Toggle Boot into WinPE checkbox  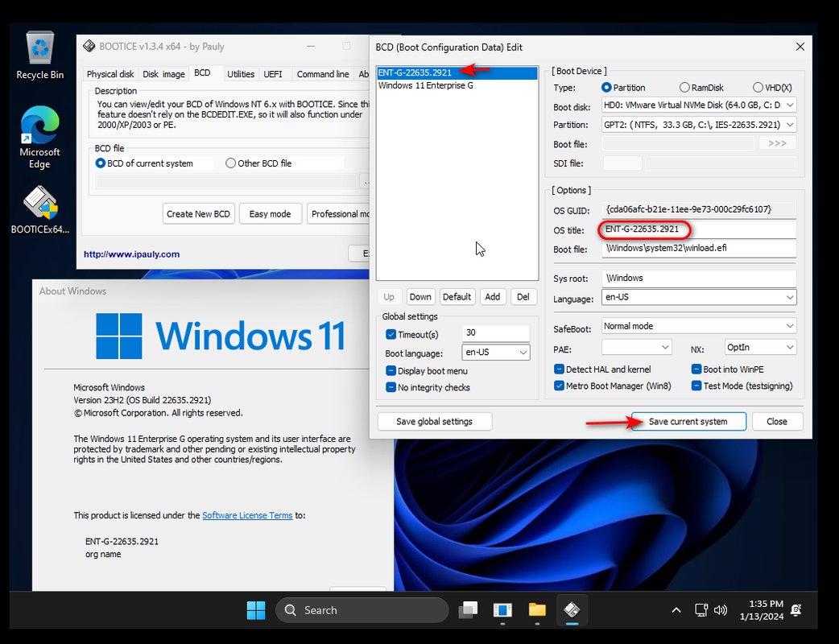tap(696, 369)
